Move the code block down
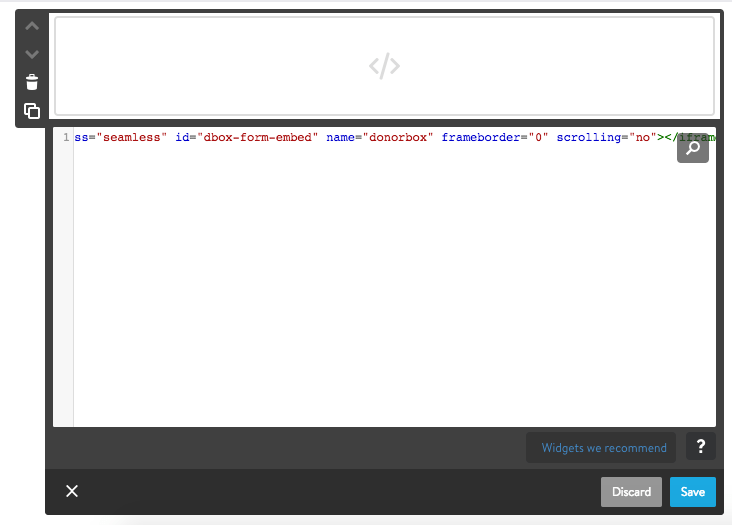The width and height of the screenshot is (732, 525). click(x=32, y=54)
